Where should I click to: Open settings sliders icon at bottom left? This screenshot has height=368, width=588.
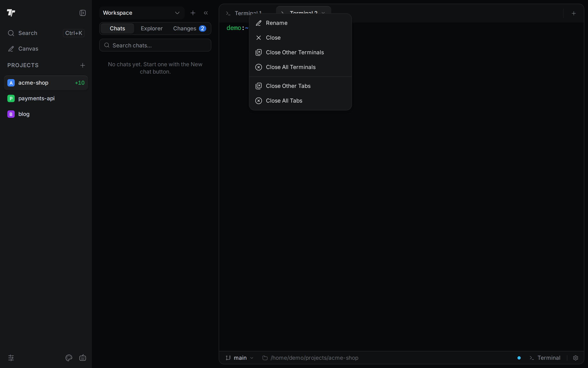[11, 358]
